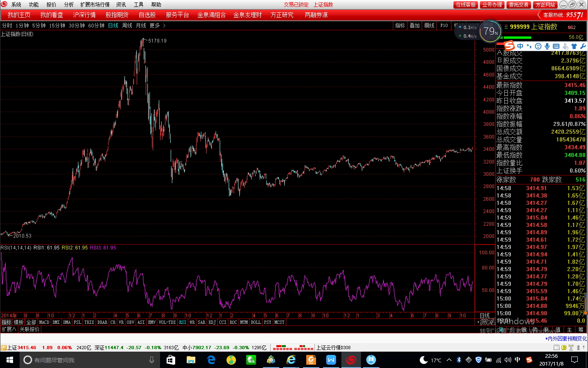This screenshot has width=588, height=368.
Task: Open the Store app in the taskbar
Action: (x=171, y=360)
